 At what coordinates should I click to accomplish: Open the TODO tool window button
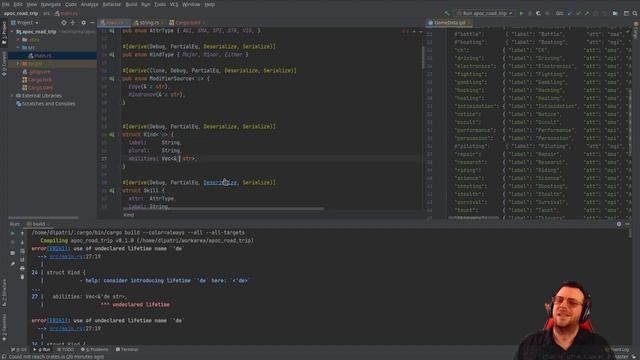(x=66, y=349)
